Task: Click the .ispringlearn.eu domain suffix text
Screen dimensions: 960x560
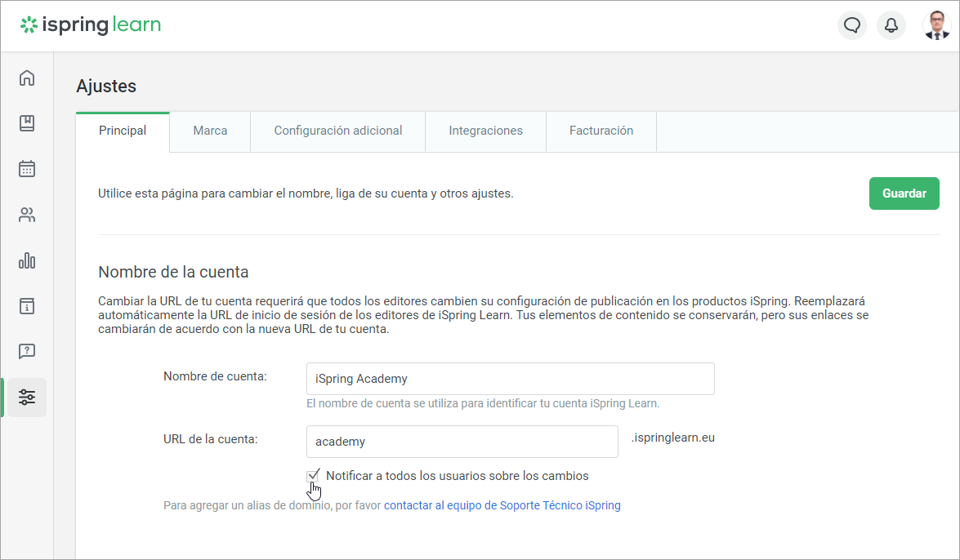Action: (x=673, y=438)
